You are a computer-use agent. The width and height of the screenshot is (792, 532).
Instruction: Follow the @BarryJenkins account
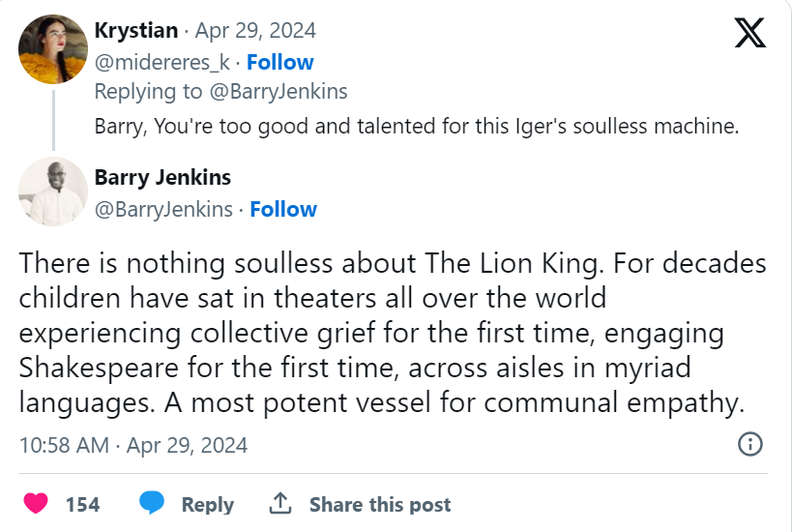283,209
